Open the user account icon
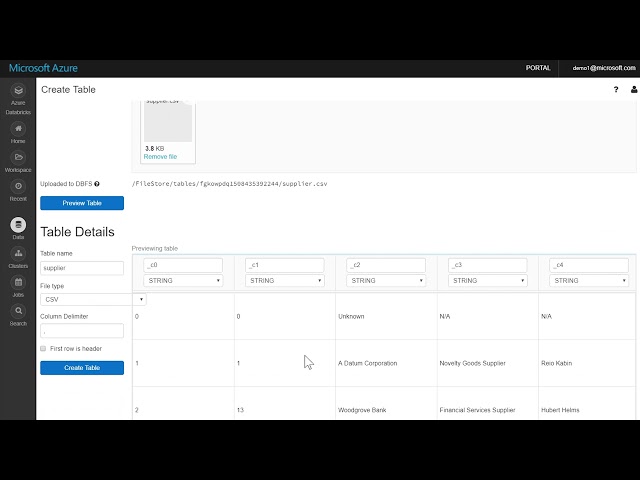Image resolution: width=640 pixels, height=480 pixels. (x=634, y=89)
